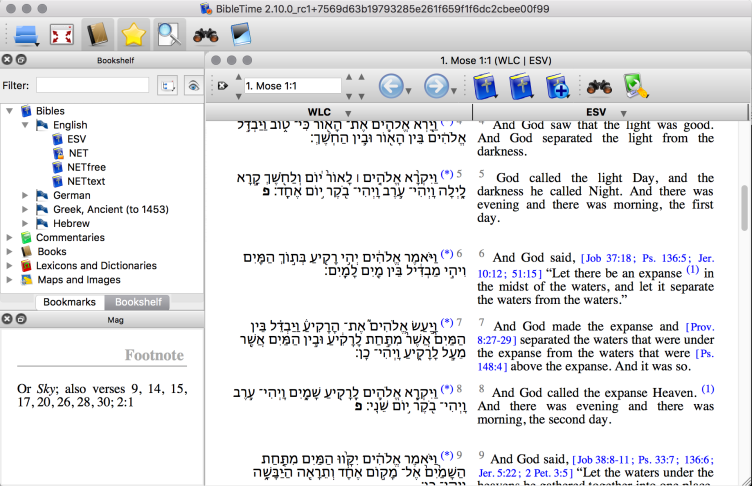Viewport: 752px width, 486px height.
Task: Click the Filter text field
Action: (92, 86)
